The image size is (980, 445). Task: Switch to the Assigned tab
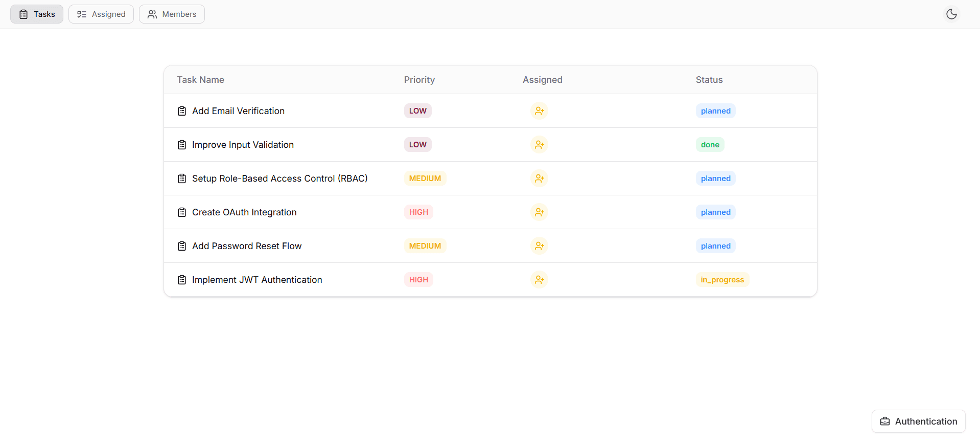coord(101,14)
